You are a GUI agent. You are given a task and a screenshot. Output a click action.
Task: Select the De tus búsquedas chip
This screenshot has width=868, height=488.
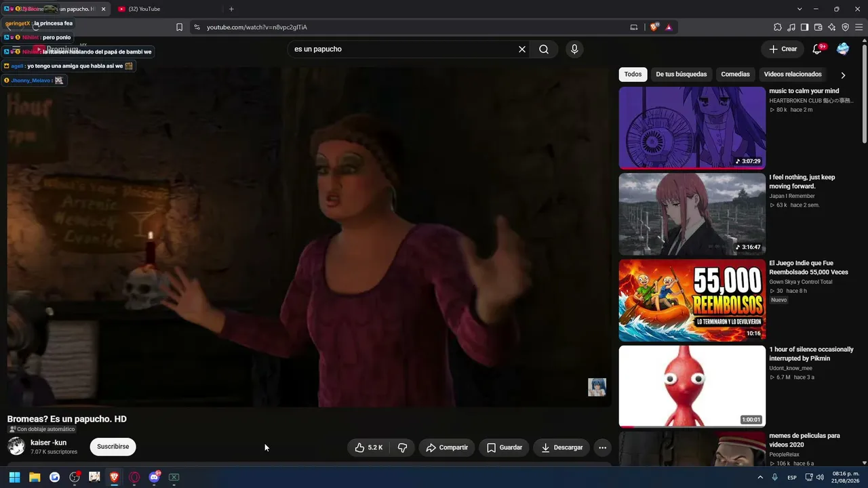(681, 75)
